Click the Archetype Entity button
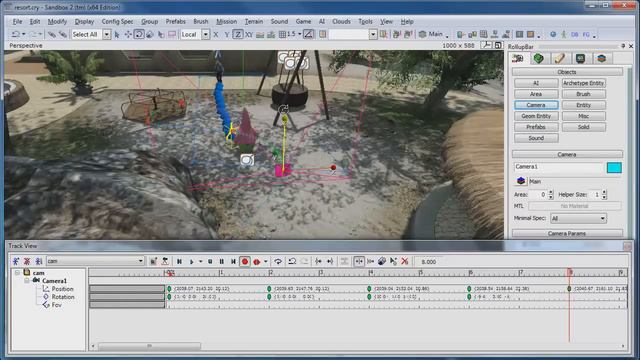This screenshot has height=360, width=640. tap(583, 83)
